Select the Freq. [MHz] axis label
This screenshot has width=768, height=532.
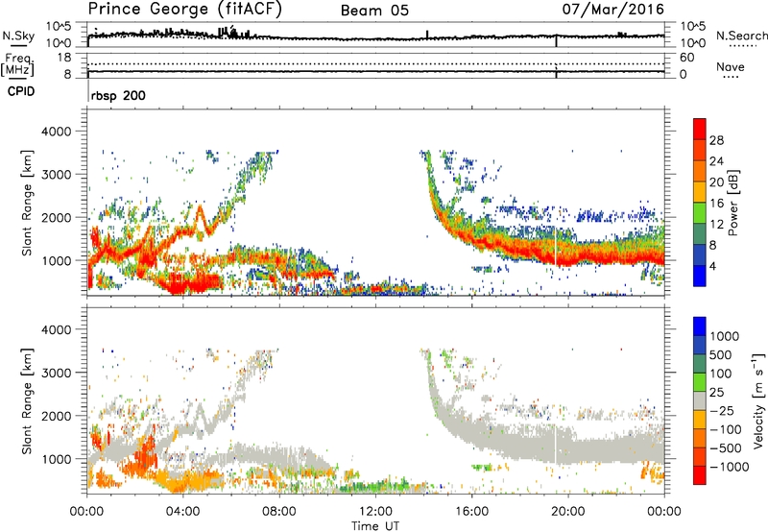[x=17, y=65]
